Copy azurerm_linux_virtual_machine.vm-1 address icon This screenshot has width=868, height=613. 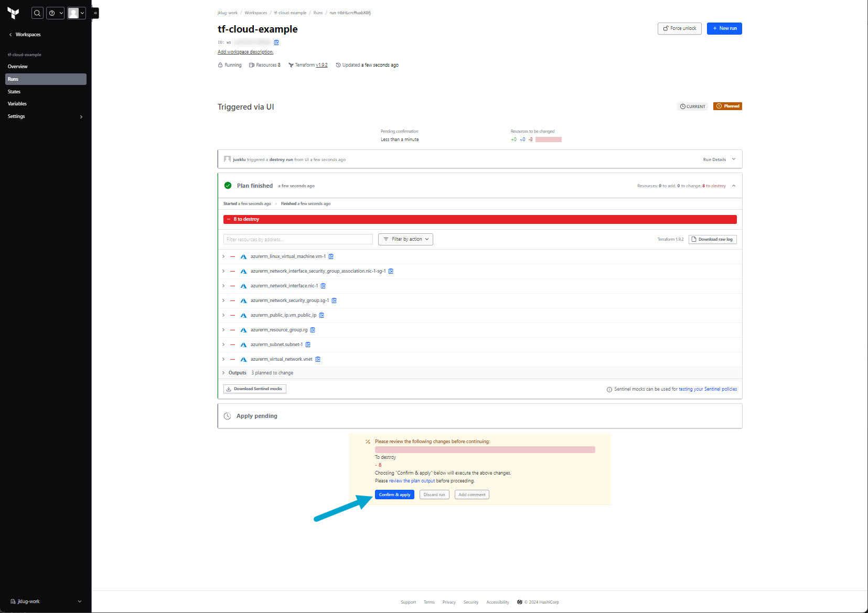[331, 256]
